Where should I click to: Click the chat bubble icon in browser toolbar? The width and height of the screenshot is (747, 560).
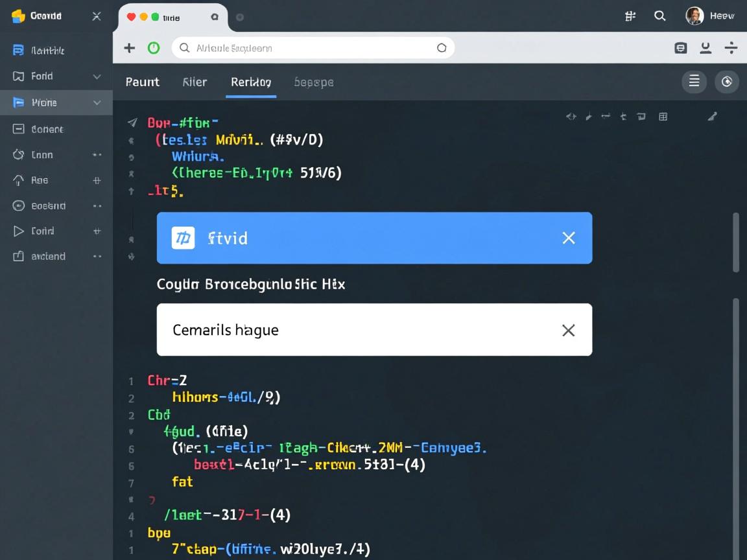[680, 48]
